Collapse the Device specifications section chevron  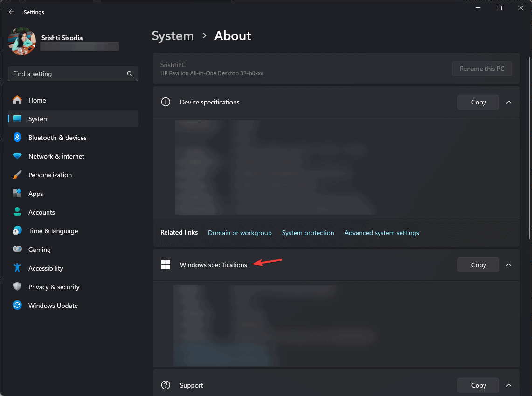click(509, 102)
